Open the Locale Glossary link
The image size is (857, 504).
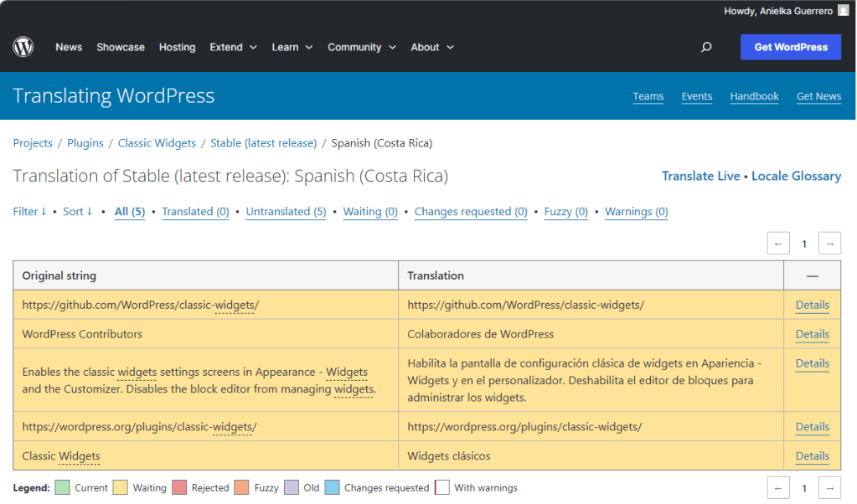[x=796, y=176]
